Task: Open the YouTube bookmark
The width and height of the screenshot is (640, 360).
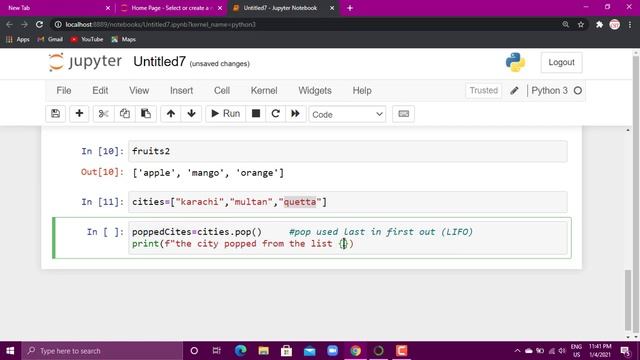Action: coord(87,40)
